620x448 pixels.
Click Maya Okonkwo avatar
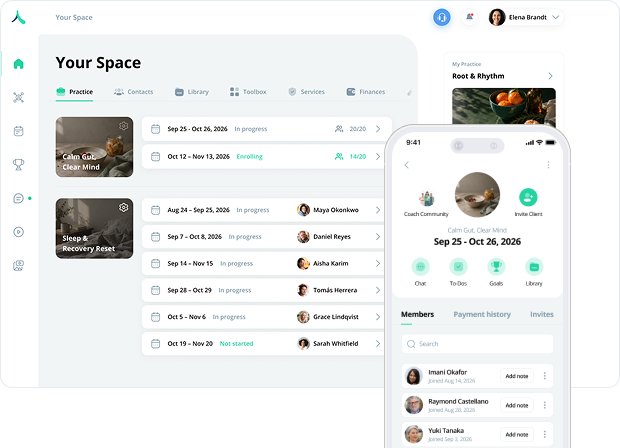[x=303, y=210]
